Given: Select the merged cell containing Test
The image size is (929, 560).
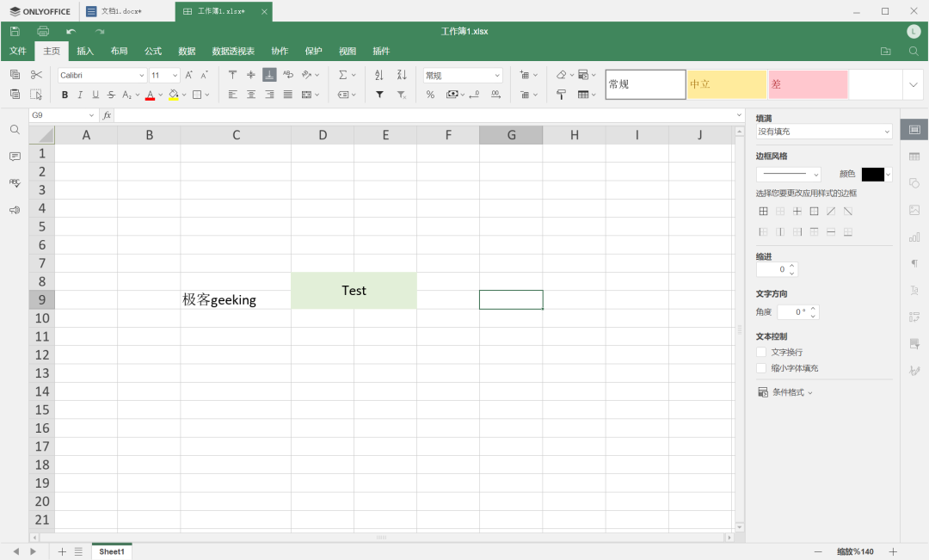Looking at the screenshot, I should pyautogui.click(x=354, y=291).
